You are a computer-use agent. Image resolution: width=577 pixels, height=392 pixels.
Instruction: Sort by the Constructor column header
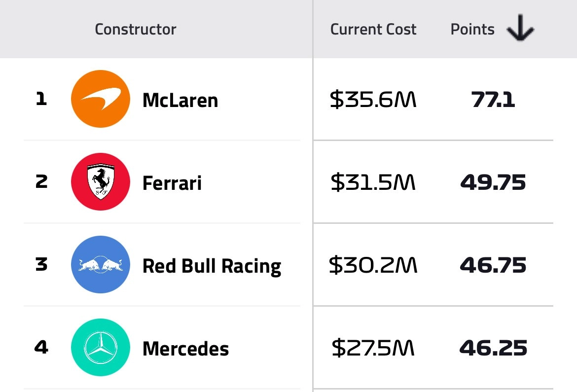point(135,29)
